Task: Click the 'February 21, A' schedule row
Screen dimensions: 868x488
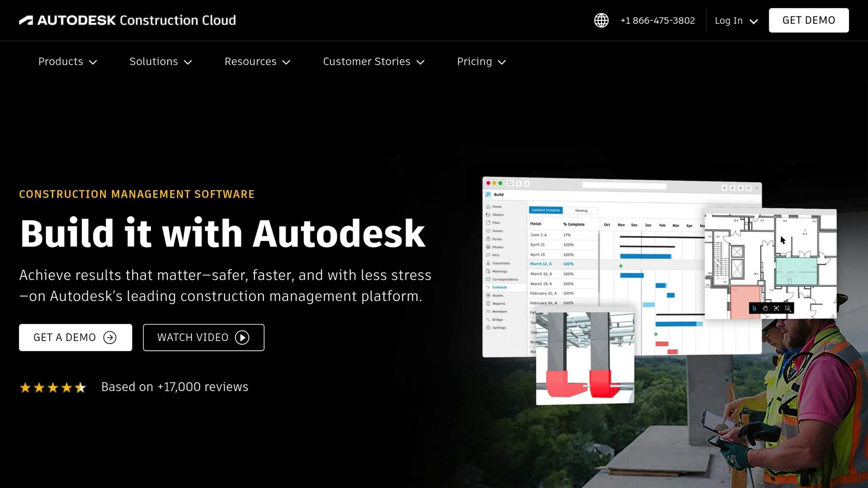Action: coord(563,293)
